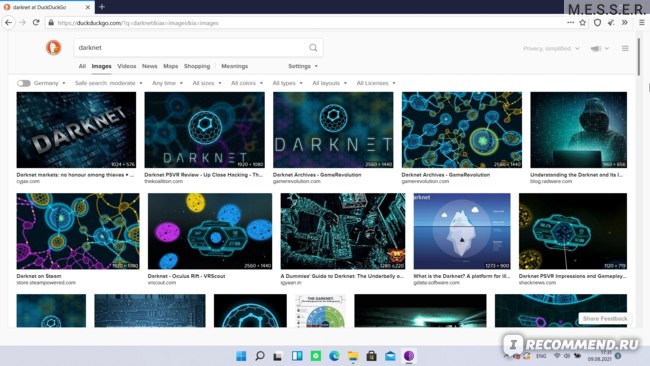Click the DuckDuckGo logo
The image size is (650, 366).
click(x=53, y=48)
